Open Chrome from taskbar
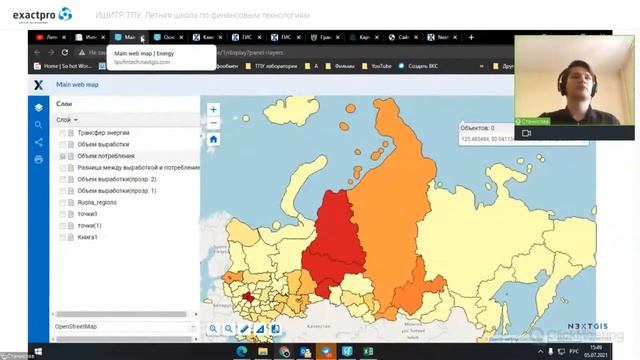The width and height of the screenshot is (640, 360). tap(284, 351)
